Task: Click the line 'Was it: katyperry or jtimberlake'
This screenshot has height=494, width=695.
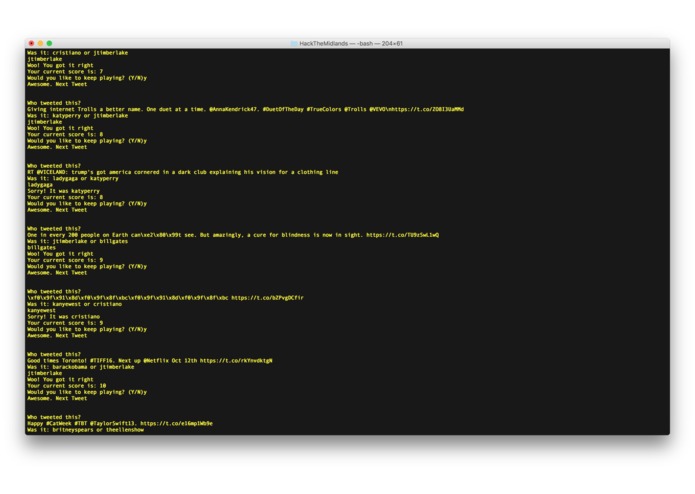Action: point(78,116)
